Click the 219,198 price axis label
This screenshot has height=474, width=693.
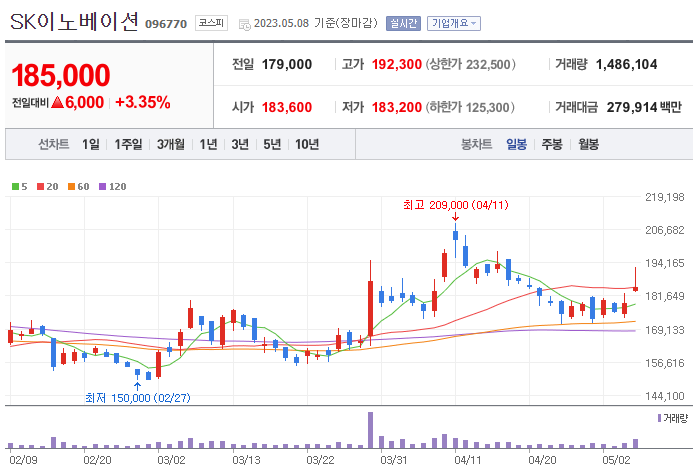pos(665,197)
